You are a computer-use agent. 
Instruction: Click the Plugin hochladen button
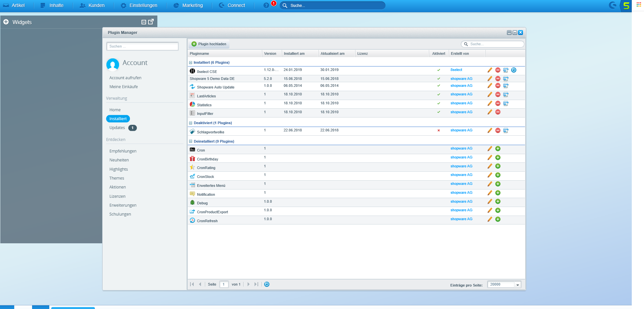[x=209, y=44]
